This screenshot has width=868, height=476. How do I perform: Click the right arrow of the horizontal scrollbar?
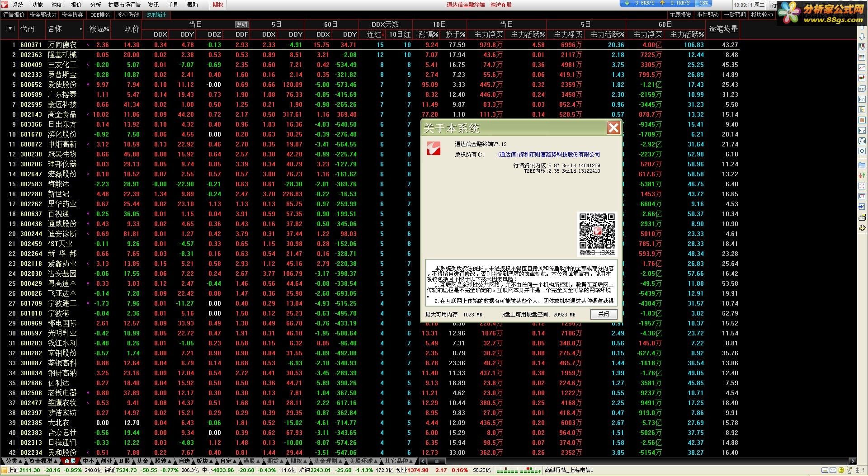click(x=853, y=461)
